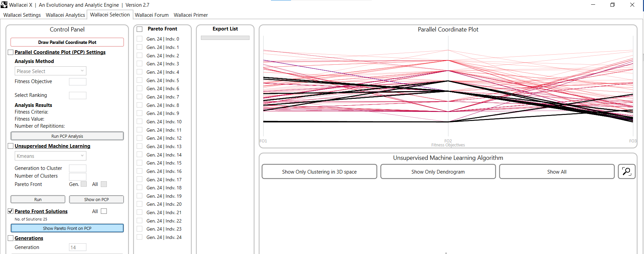Check Gen. 24 | Indv. 24 checkbox

click(140, 237)
